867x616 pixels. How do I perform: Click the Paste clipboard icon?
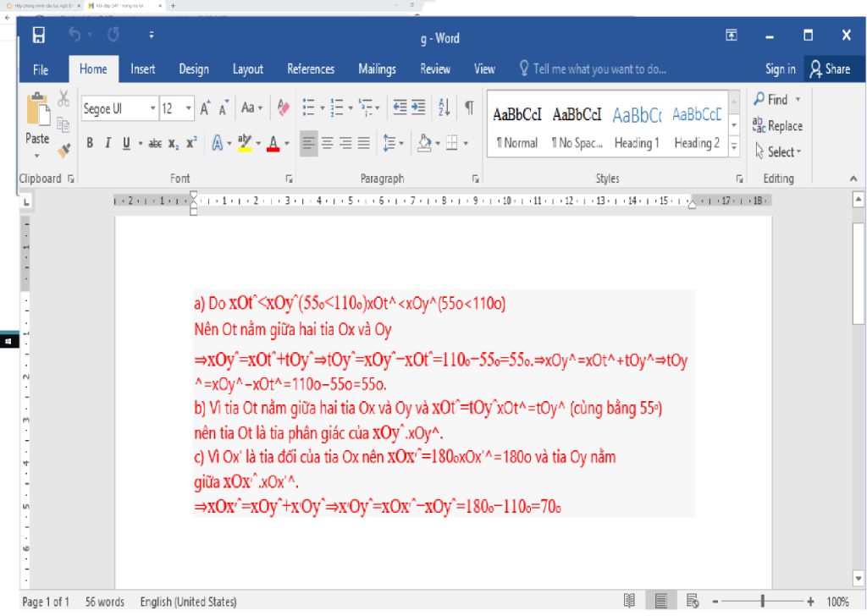coord(37,109)
